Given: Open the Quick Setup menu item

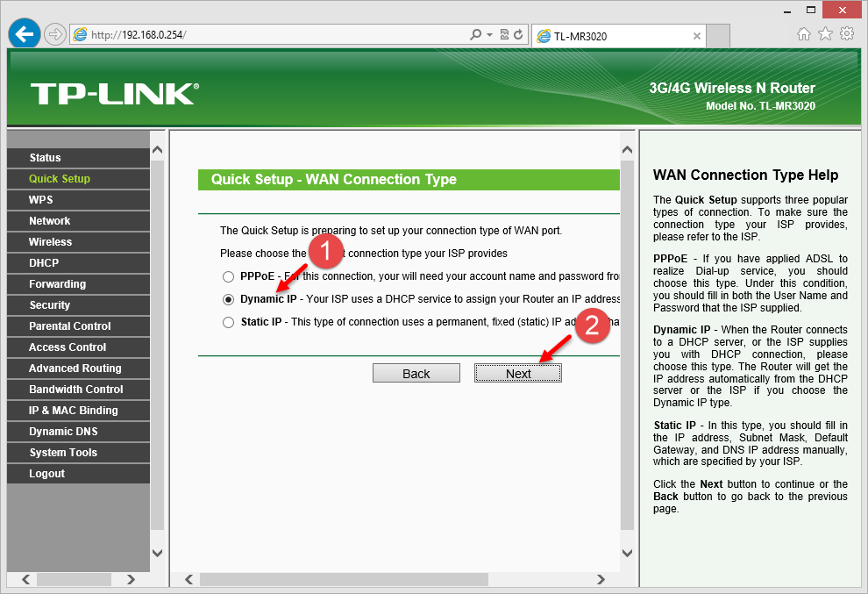Looking at the screenshot, I should [78, 179].
